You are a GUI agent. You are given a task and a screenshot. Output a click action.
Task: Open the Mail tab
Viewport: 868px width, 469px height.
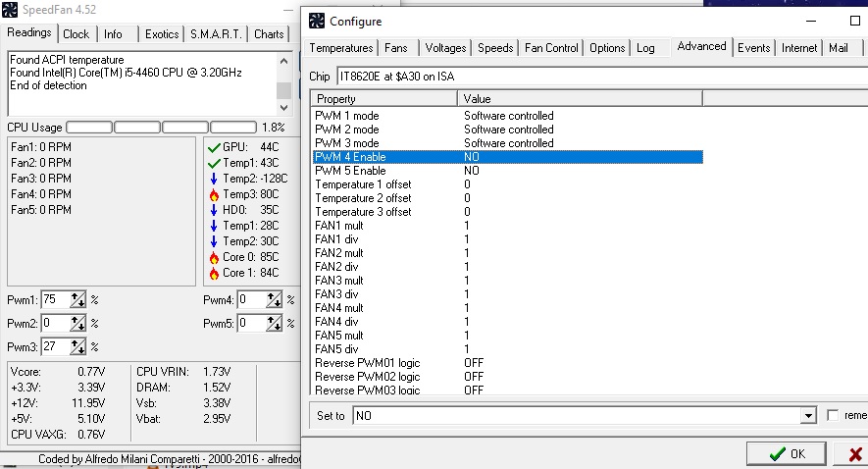pyautogui.click(x=839, y=48)
